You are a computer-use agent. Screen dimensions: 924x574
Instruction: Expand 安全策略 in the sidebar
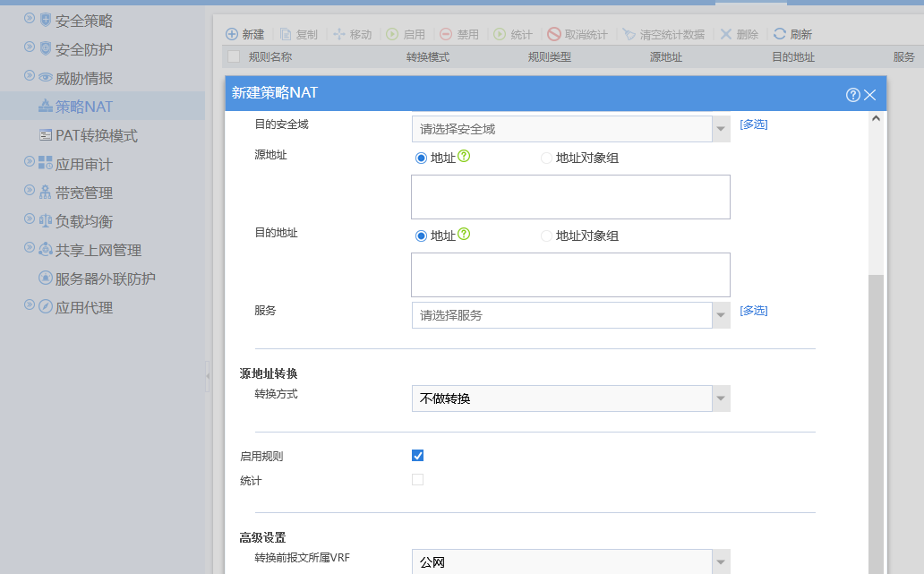[30, 19]
